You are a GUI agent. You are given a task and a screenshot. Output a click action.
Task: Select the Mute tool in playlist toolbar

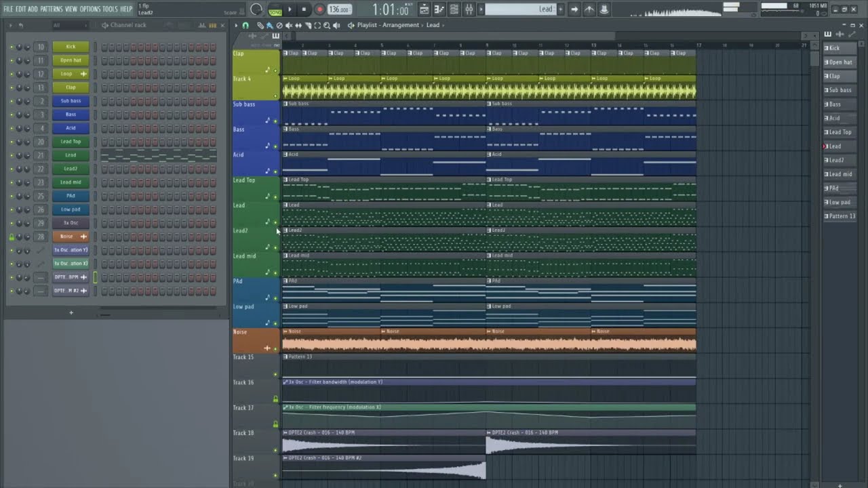click(289, 25)
